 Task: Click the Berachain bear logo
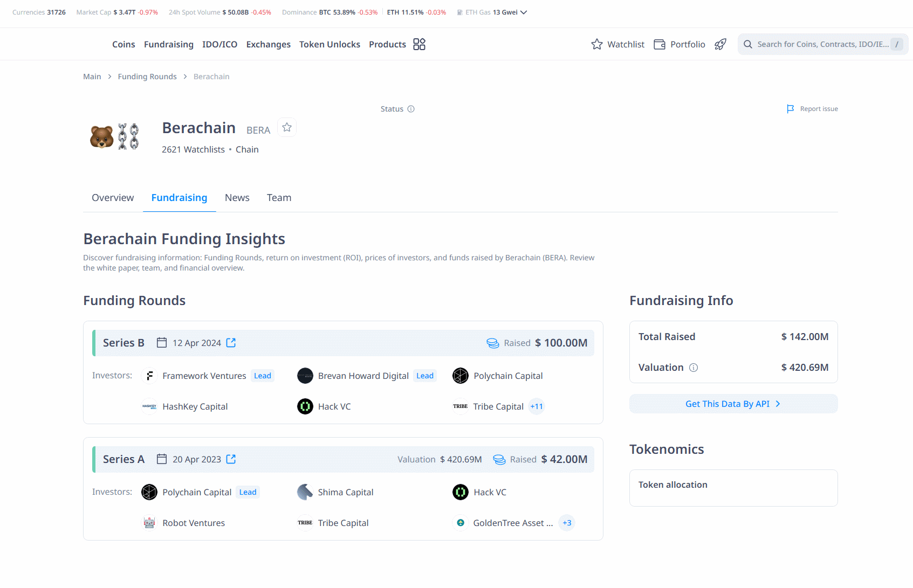click(x=114, y=136)
